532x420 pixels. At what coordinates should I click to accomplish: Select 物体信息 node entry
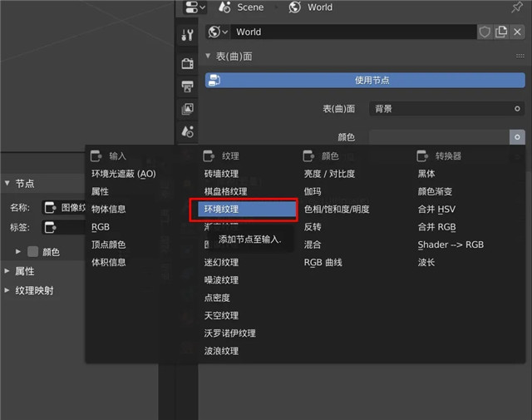pyautogui.click(x=109, y=209)
